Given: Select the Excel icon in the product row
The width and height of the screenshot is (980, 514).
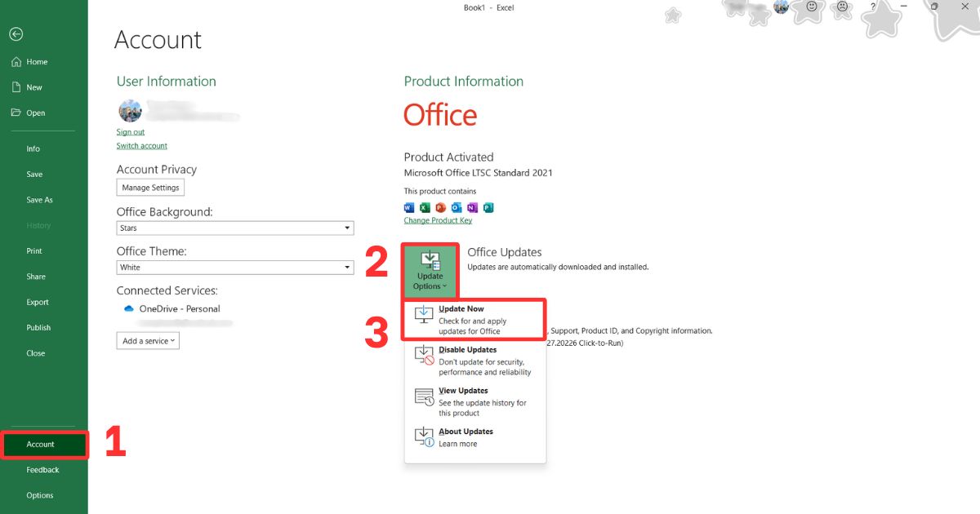Looking at the screenshot, I should [x=425, y=208].
